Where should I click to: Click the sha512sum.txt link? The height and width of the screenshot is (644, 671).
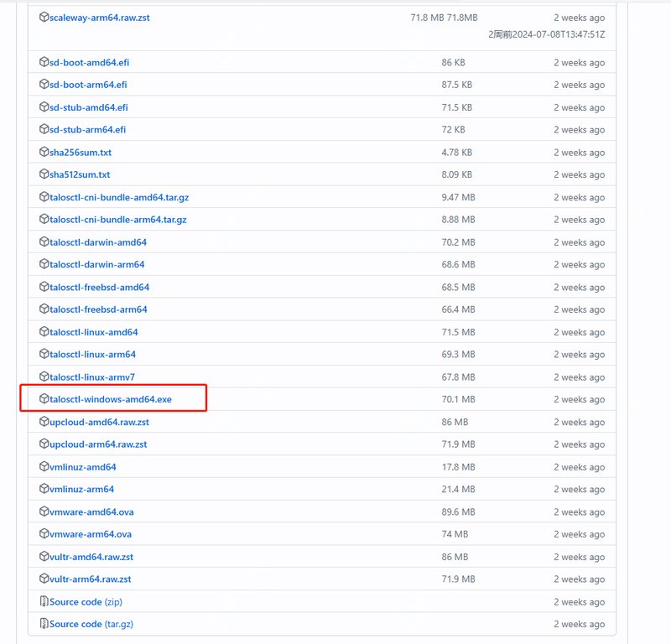tap(80, 174)
